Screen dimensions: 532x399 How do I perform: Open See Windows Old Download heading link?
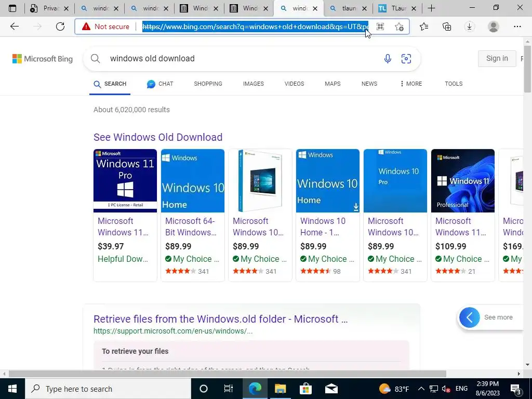pyautogui.click(x=158, y=137)
